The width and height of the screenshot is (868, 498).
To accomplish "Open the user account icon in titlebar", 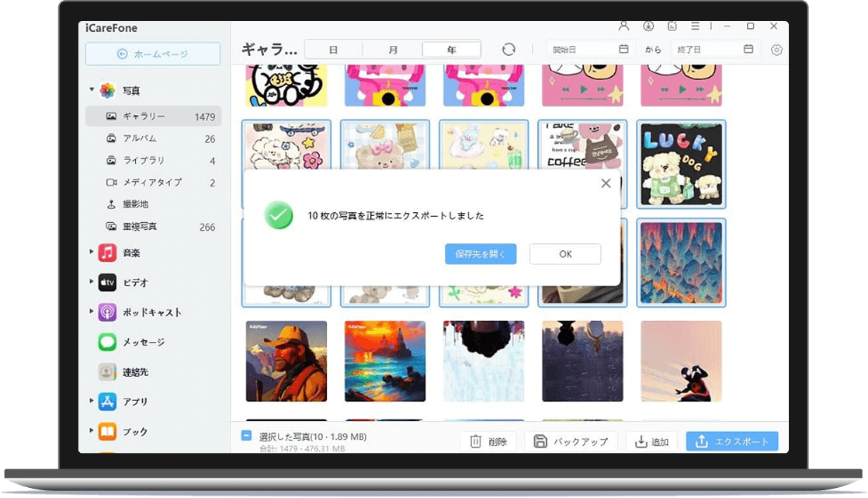I will click(623, 26).
